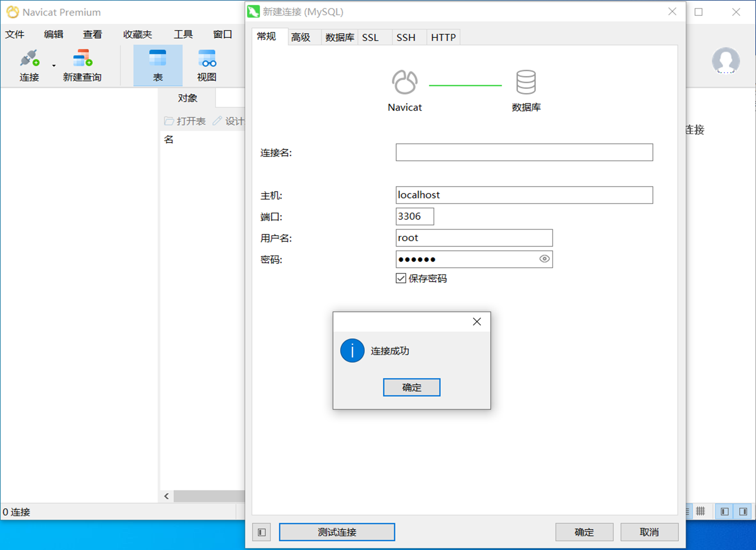Close the Navicat Premium main window

(736, 12)
